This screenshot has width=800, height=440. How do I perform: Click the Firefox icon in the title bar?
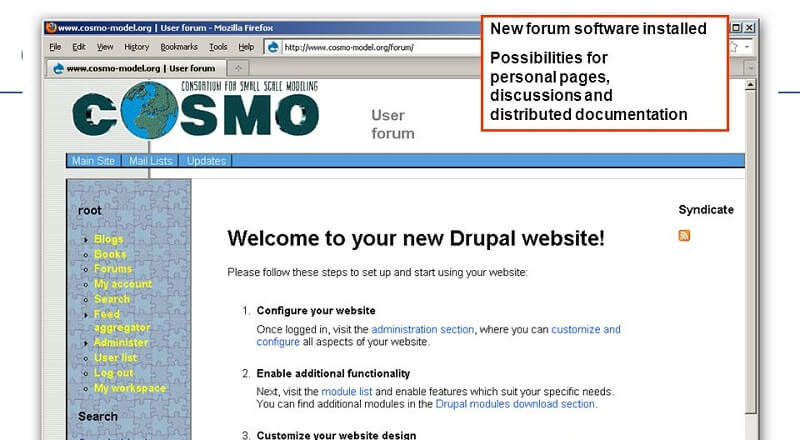(52, 28)
